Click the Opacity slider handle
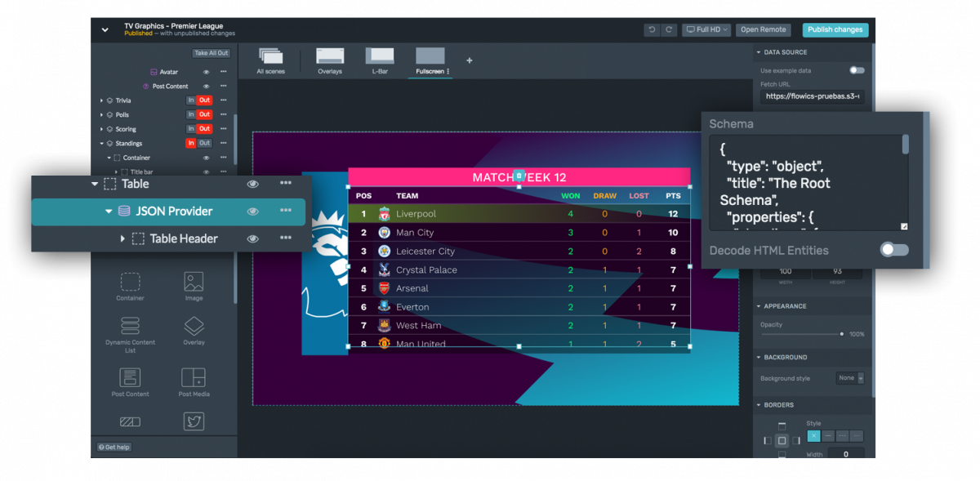Image resolution: width=980 pixels, height=481 pixels. pyautogui.click(x=841, y=334)
